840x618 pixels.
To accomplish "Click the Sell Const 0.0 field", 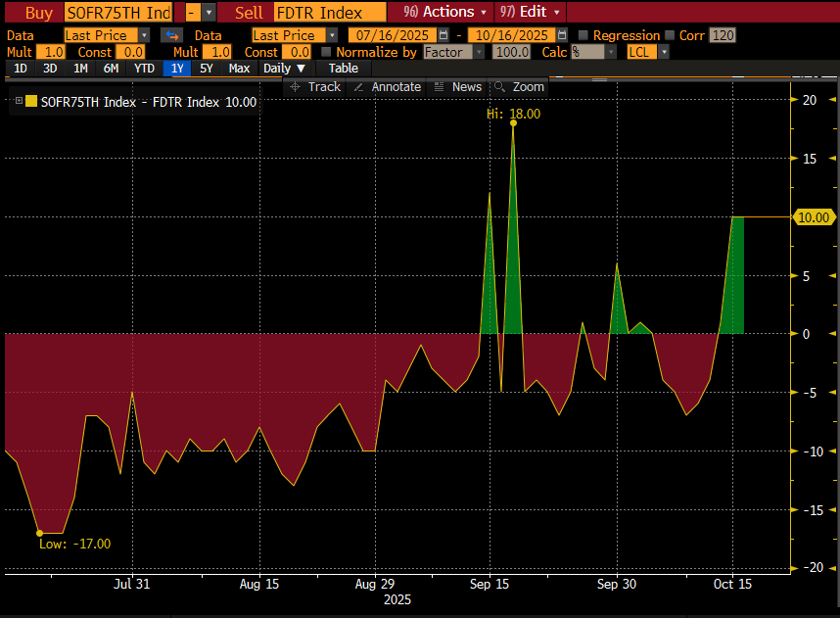I will (x=297, y=52).
